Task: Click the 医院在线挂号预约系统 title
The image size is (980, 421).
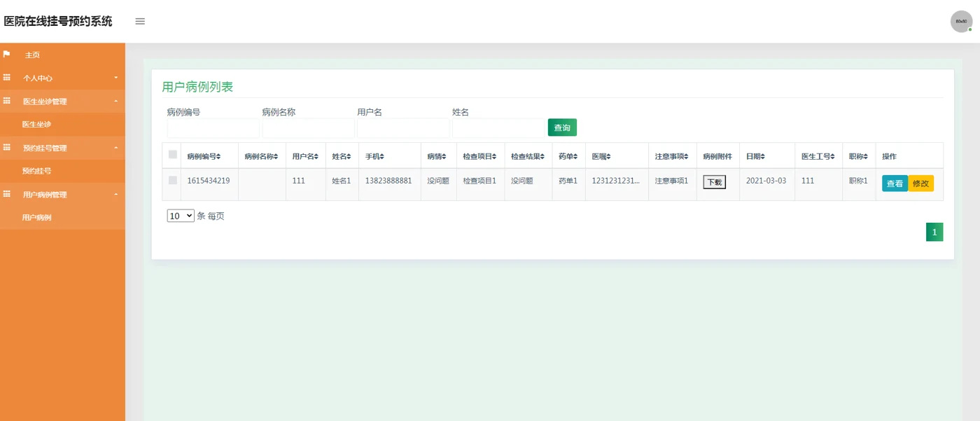Action: 58,21
